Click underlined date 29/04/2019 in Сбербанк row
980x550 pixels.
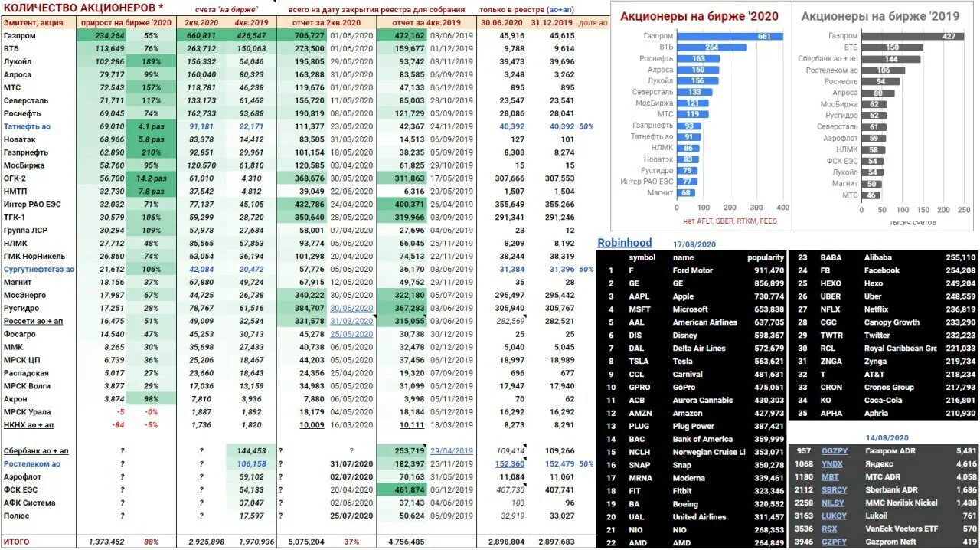click(452, 451)
